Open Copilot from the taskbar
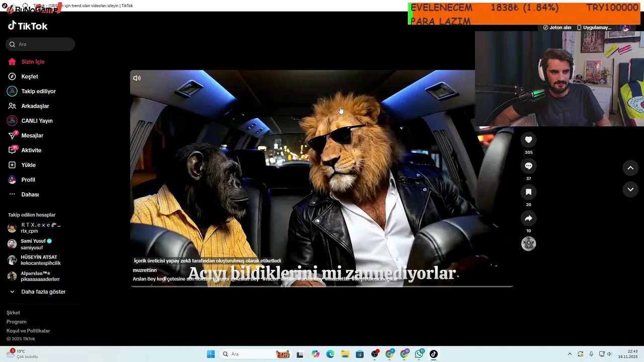The height and width of the screenshot is (362, 644). 315,354
